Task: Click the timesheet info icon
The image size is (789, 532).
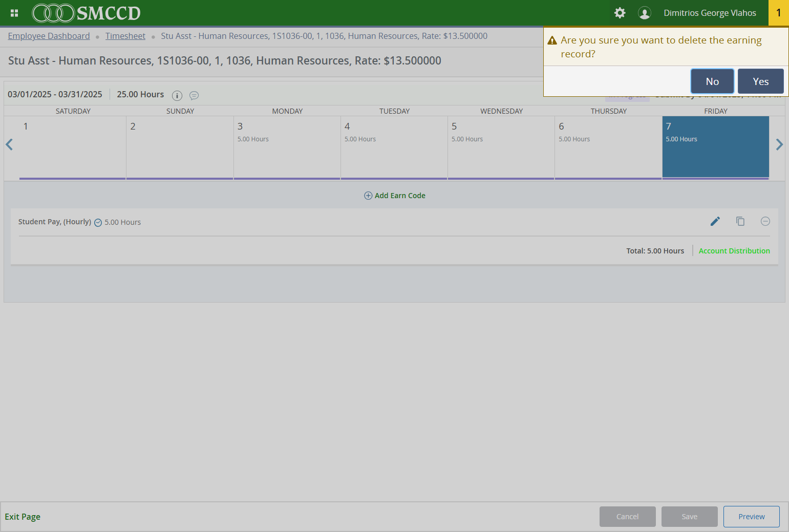Action: click(177, 95)
